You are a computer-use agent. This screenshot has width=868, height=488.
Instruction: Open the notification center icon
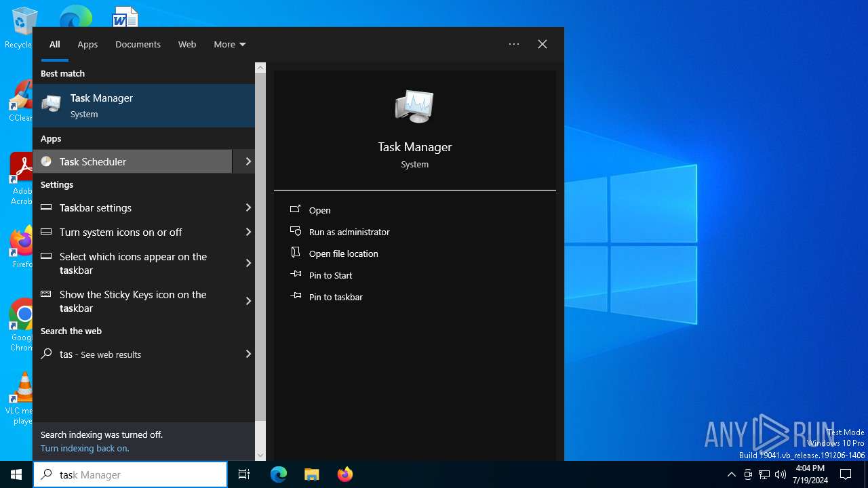[x=846, y=474]
